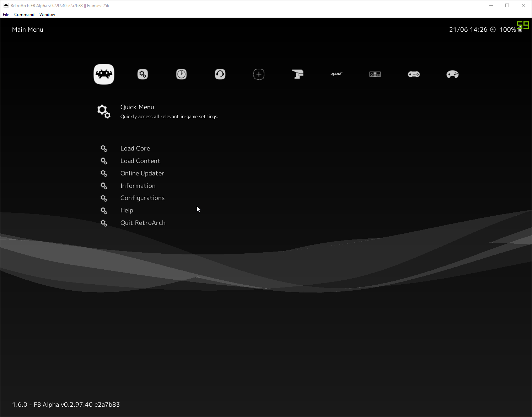
Task: Open the Quick Menu entry
Action: [x=137, y=107]
